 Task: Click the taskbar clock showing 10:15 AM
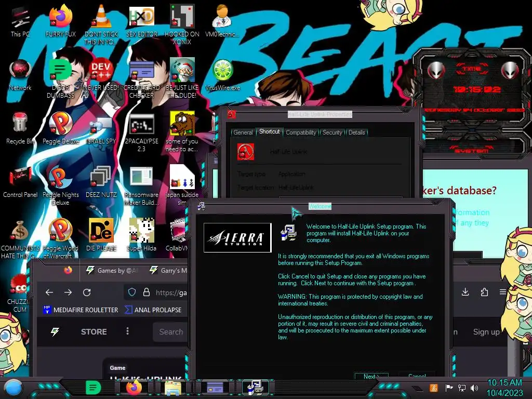505,388
